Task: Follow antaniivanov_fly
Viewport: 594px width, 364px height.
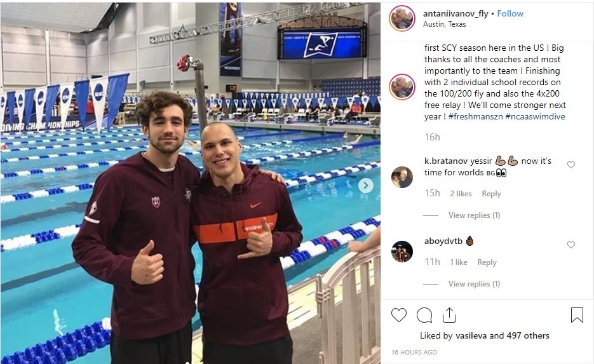Action: [510, 13]
